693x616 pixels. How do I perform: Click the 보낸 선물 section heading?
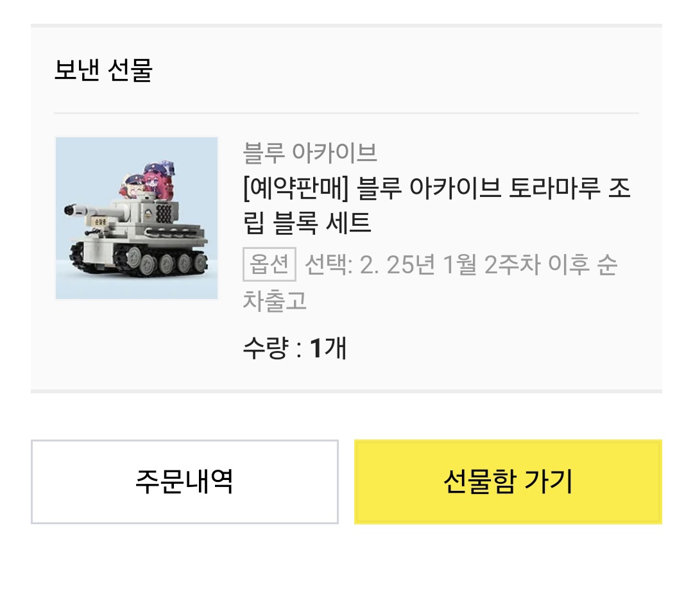pyautogui.click(x=103, y=70)
